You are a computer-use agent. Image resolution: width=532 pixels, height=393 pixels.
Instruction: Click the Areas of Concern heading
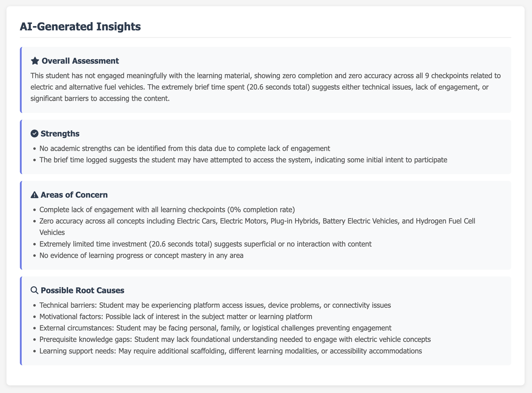tap(74, 195)
